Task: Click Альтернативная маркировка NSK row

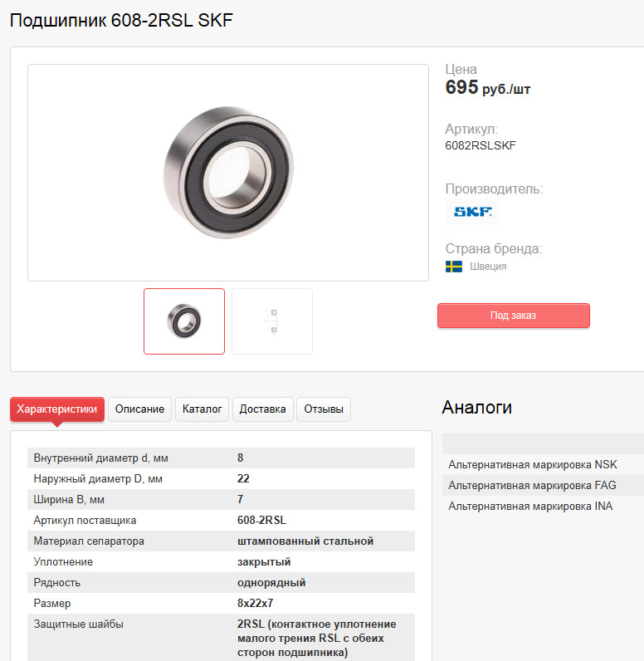Action: [543, 464]
